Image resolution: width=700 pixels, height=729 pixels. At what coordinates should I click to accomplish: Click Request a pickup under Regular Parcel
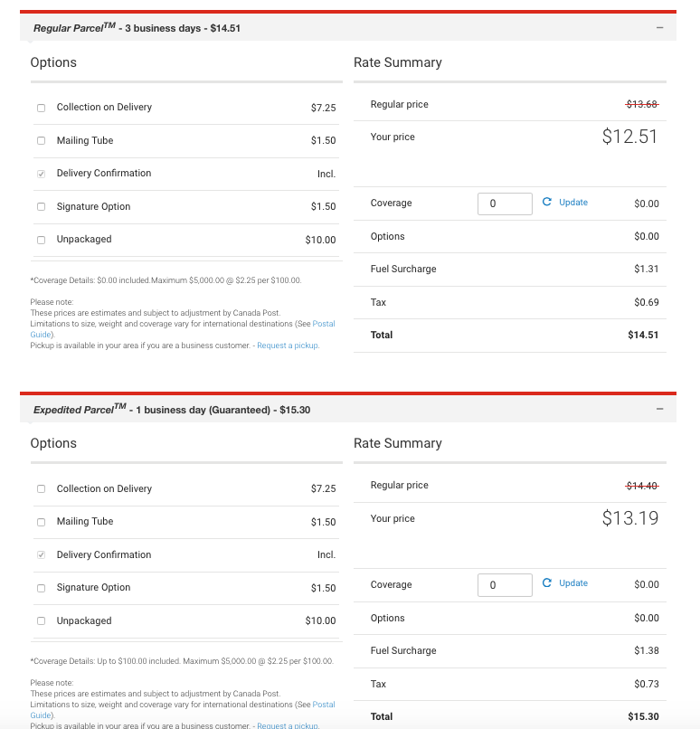click(288, 346)
